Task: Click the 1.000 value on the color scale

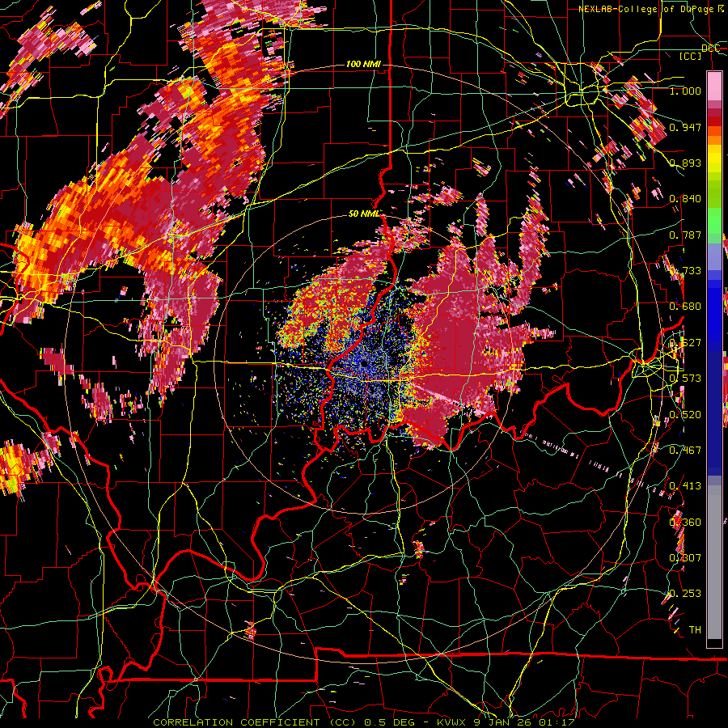Action: click(x=685, y=91)
